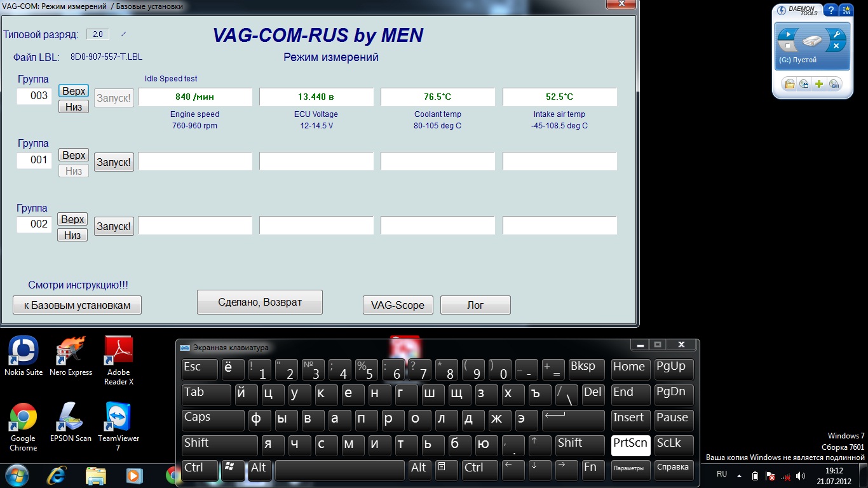Click Запуск! for group 002
Viewport: 868px width, 488px height.
tap(114, 226)
